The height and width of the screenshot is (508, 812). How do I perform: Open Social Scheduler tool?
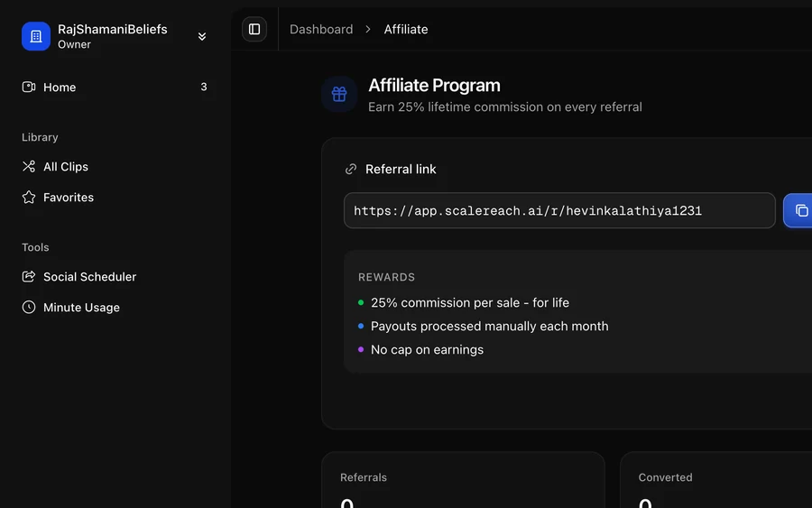pos(115,276)
